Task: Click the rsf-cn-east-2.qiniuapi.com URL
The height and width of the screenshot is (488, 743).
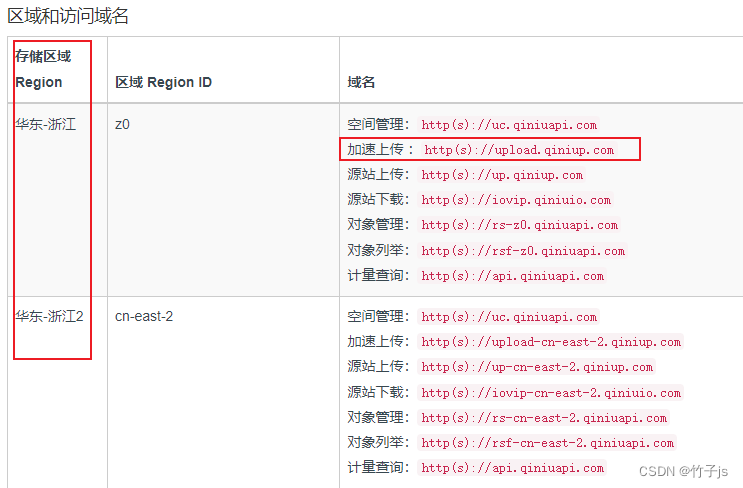Action: [x=547, y=443]
